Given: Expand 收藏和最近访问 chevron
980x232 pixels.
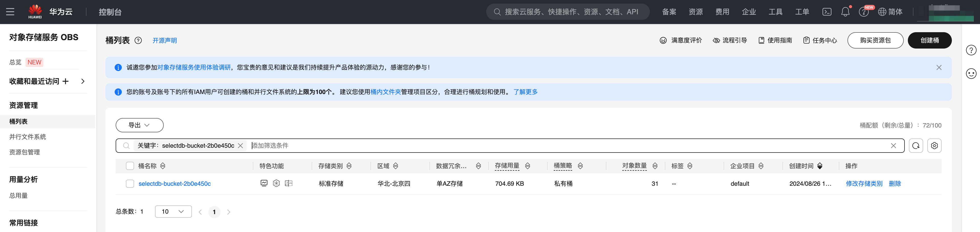Looking at the screenshot, I should coord(83,81).
